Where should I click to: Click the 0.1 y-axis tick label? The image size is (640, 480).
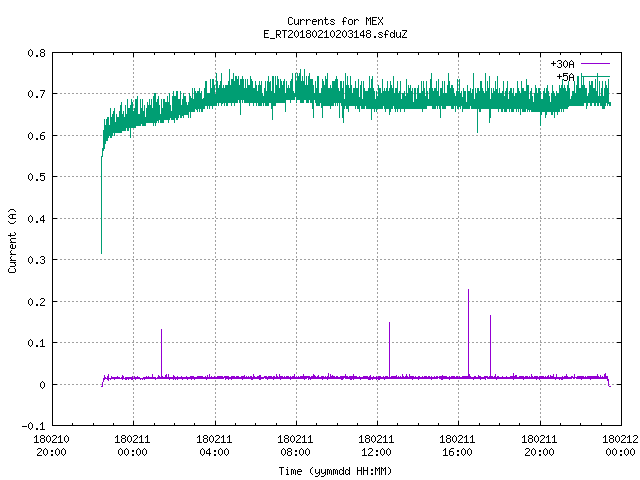36,343
